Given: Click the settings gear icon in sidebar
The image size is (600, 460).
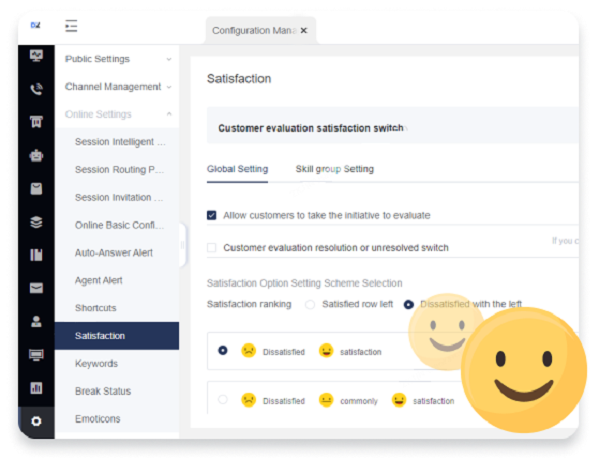Looking at the screenshot, I should click(37, 421).
